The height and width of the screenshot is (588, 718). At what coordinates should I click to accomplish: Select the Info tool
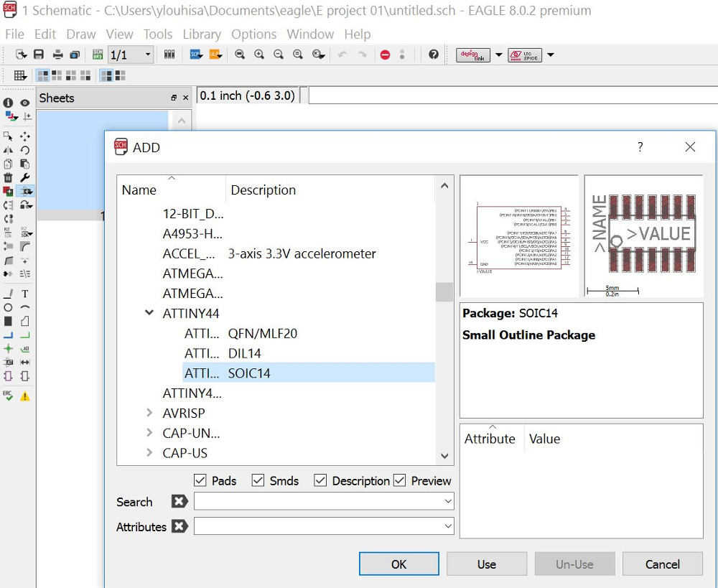point(8,103)
